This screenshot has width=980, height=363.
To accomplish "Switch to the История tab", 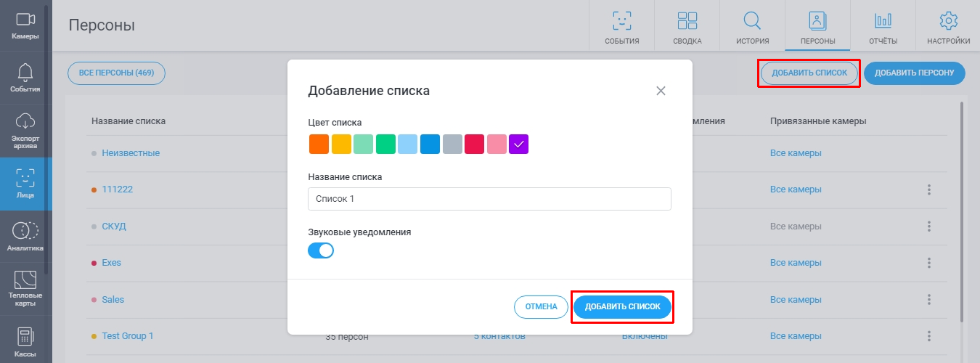I will click(752, 25).
